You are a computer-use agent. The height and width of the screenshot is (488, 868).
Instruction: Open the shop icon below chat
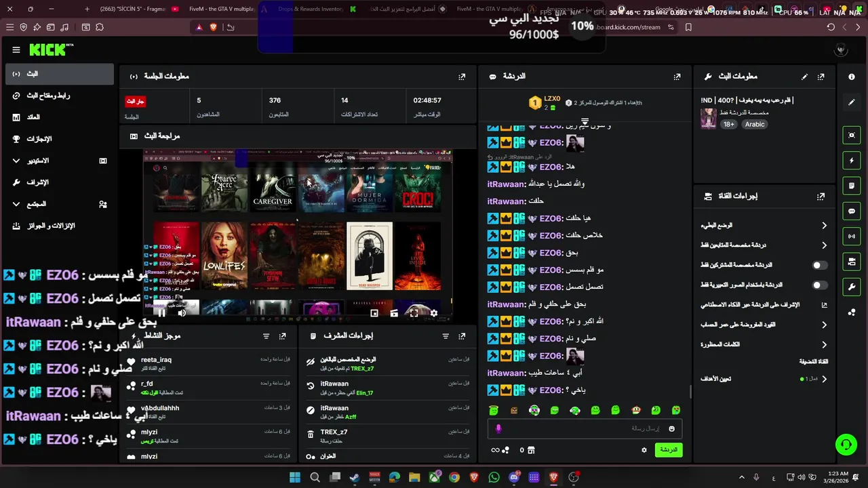[531, 450]
